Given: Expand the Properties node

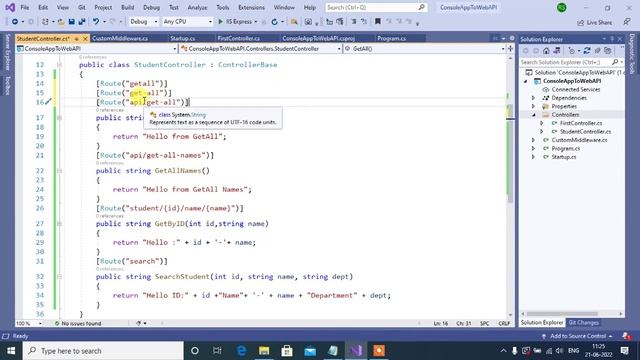Looking at the screenshot, I should tap(533, 106).
